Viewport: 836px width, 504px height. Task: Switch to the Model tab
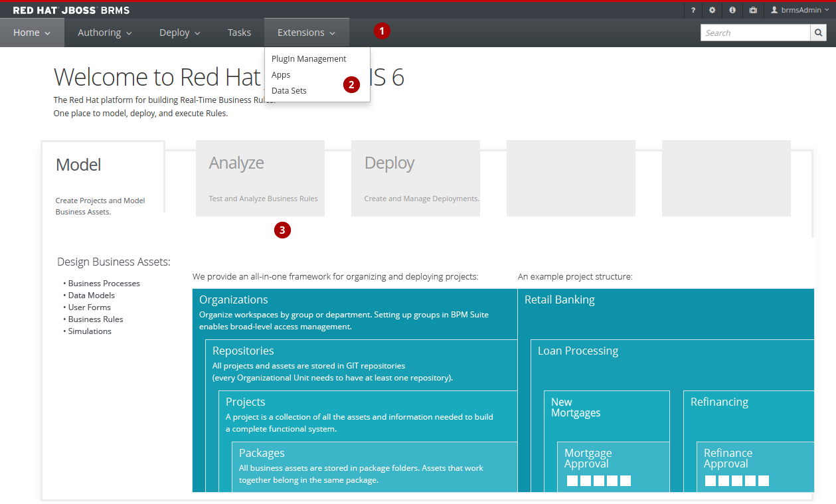(x=103, y=177)
